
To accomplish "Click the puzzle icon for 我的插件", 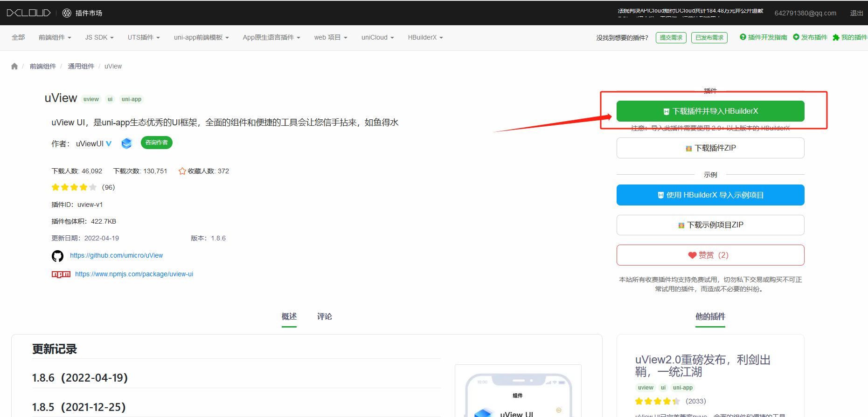I will [836, 37].
